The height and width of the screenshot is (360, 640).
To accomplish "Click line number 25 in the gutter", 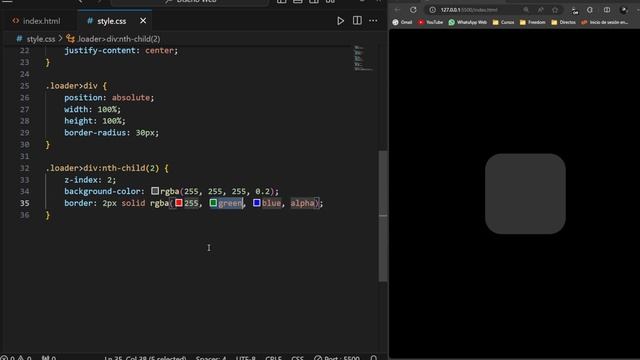I will [24, 86].
